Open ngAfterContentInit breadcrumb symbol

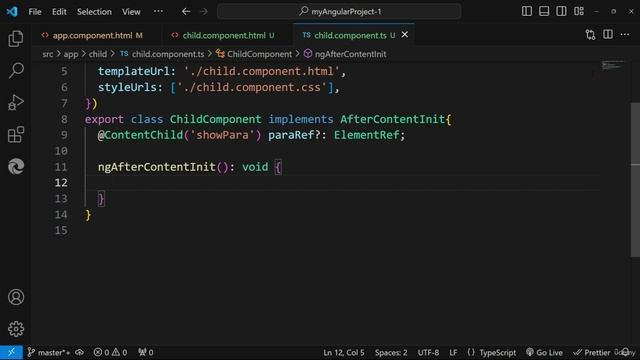pos(350,54)
